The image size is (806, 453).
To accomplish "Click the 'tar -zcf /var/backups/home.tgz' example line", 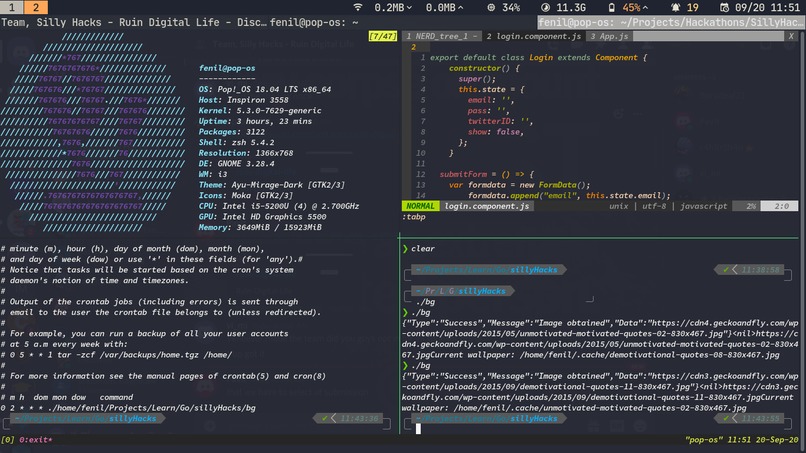I will click(116, 355).
